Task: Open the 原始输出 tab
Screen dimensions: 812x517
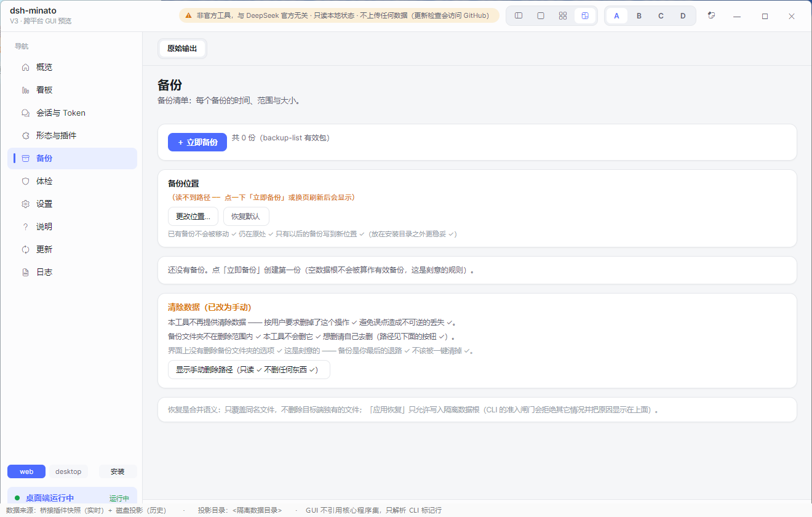Action: (182, 49)
